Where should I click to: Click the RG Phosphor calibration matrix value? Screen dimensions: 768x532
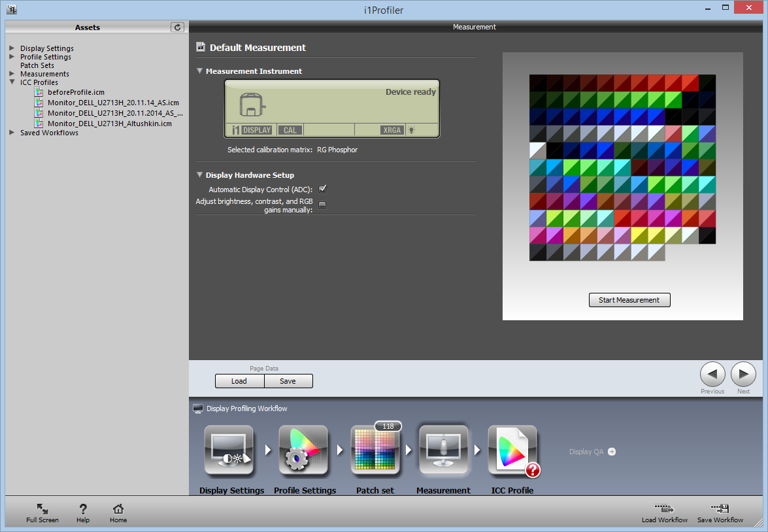tap(337, 150)
